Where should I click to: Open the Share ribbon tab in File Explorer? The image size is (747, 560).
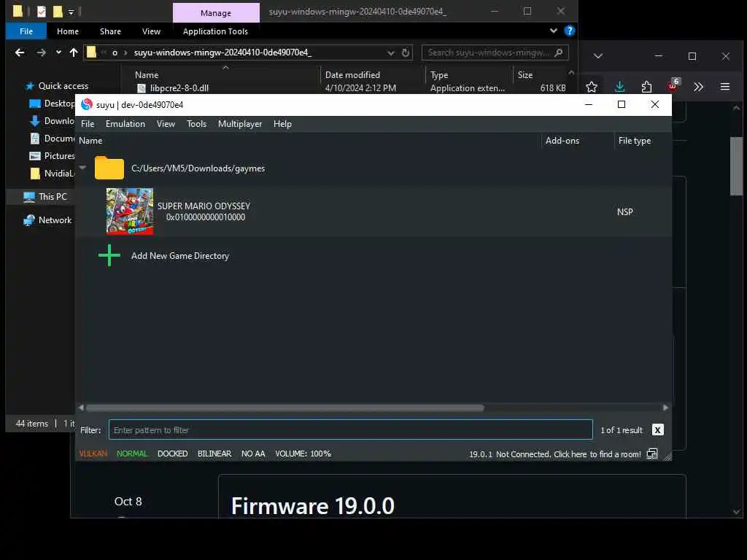[111, 31]
